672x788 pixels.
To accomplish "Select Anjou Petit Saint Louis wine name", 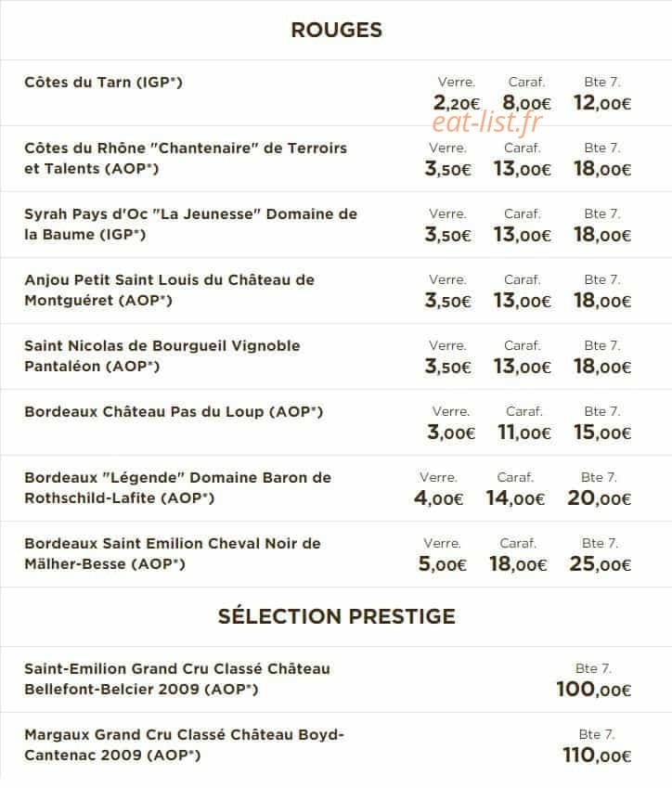I will click(x=169, y=290).
